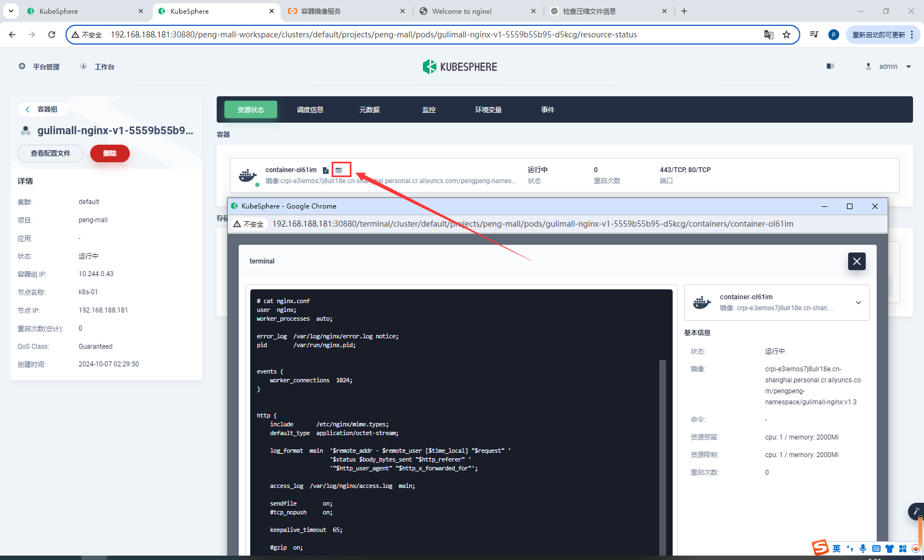924x560 pixels.
Task: Switch to 调度信息 tab
Action: (x=310, y=109)
